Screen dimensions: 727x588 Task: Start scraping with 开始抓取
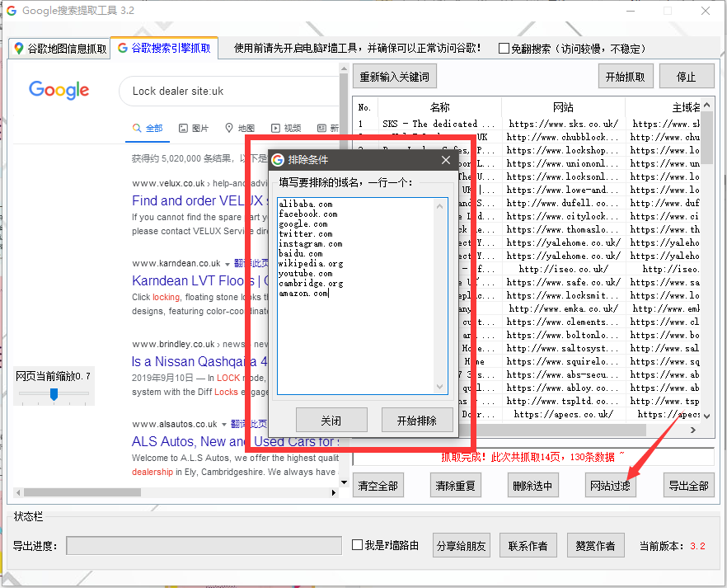626,77
